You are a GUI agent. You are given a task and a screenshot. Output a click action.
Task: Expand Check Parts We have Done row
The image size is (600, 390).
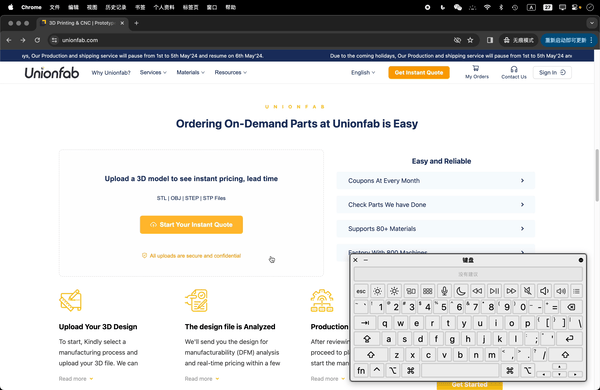pos(435,205)
